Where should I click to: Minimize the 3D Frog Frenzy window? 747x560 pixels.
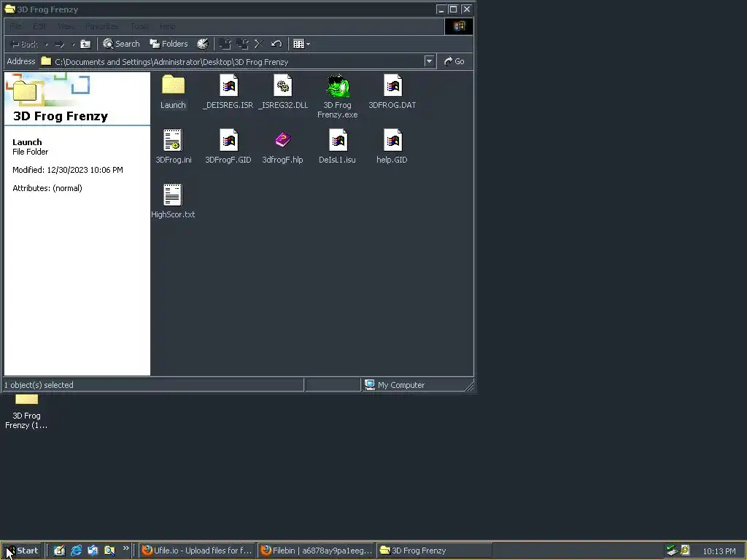point(441,9)
